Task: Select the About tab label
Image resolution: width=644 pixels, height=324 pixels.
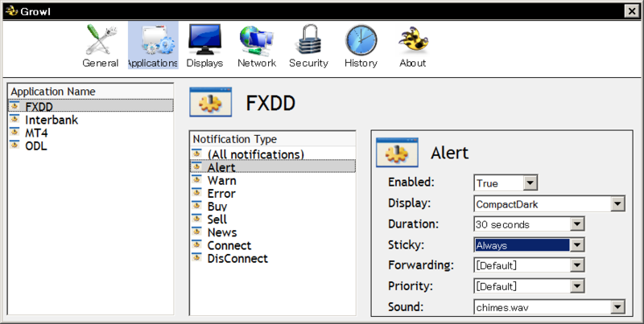Action: (x=413, y=64)
